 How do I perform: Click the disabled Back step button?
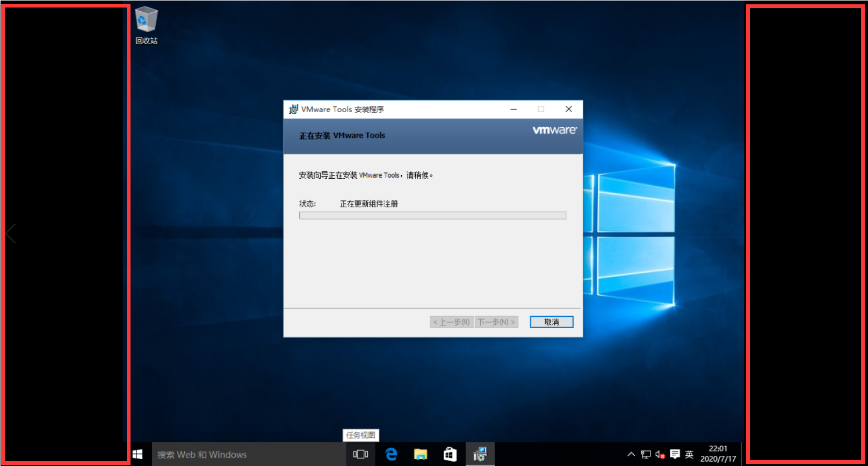451,322
